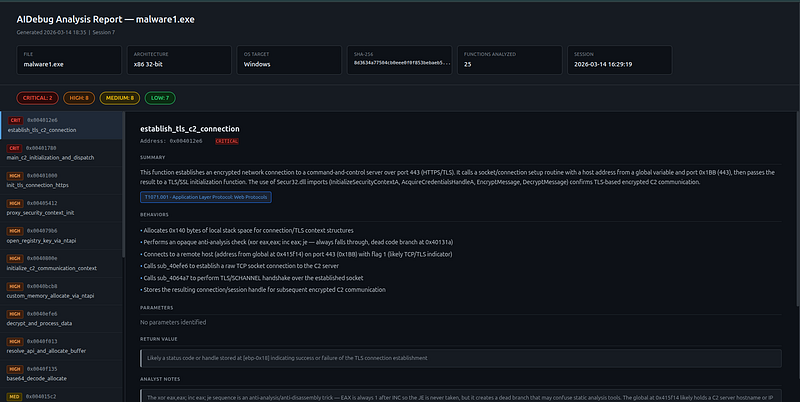Viewport: 800px width, 402px height.
Task: Click the SESSION 2026-03-14 16:29:19 card
Action: pyautogui.click(x=620, y=60)
